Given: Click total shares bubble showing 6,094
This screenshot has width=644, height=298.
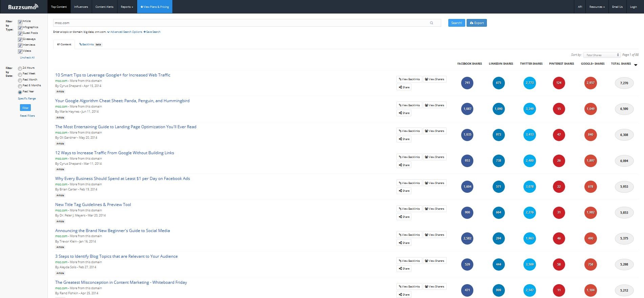Looking at the screenshot, I should coord(624,161).
